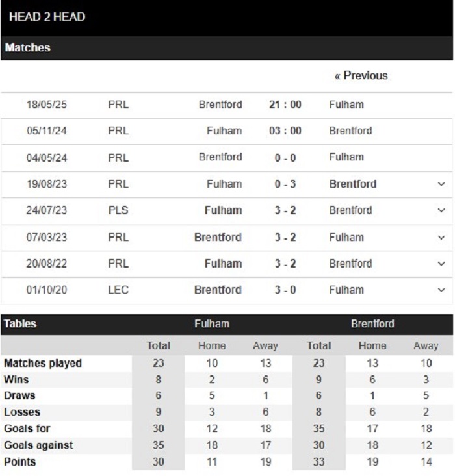Image resolution: width=455 pixels, height=476 pixels.
Task: Select the Tables section header
Action: point(21,324)
